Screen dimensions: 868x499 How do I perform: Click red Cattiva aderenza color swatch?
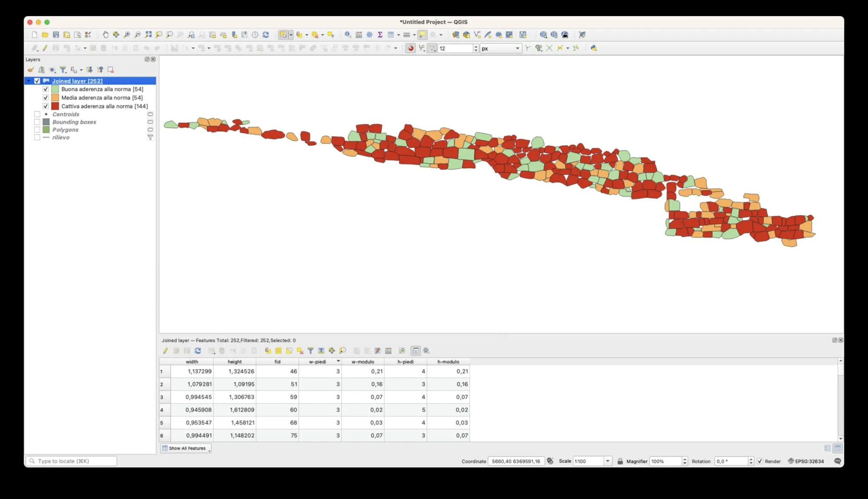click(x=55, y=106)
